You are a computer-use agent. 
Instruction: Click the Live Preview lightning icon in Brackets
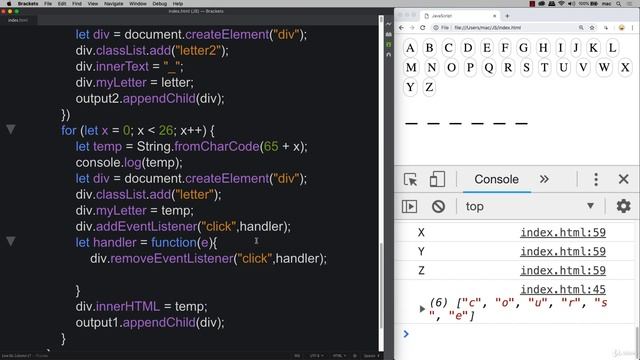coord(389,24)
